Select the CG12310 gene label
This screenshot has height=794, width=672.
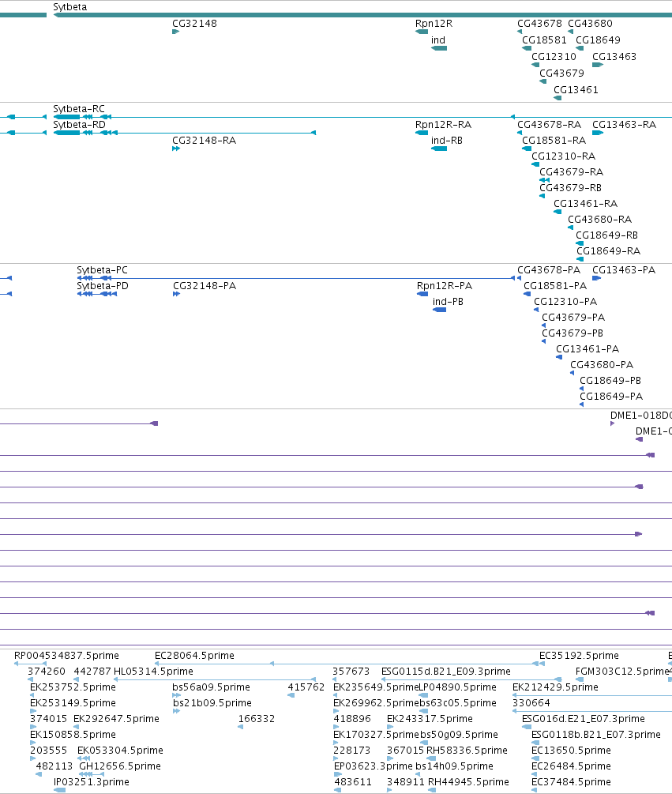(554, 57)
